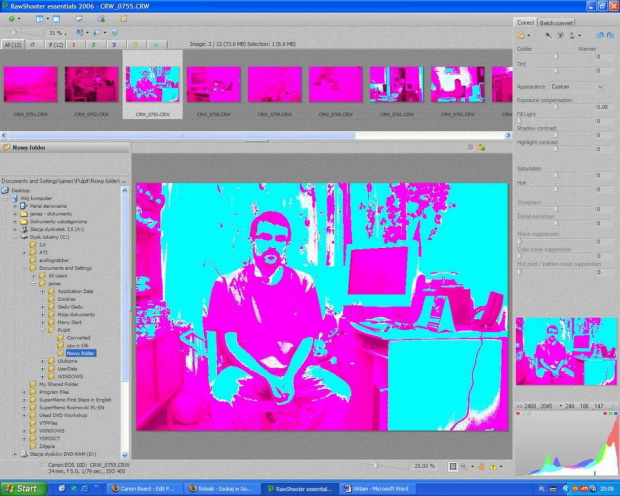
Task: Select the # (12) filter tab
Action: 55,45
